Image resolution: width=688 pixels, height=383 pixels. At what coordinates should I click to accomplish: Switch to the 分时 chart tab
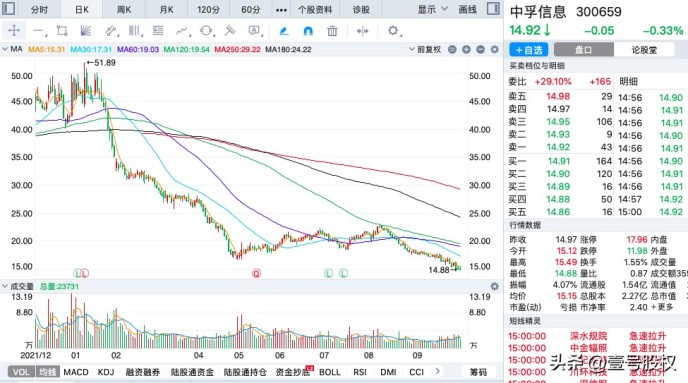point(39,9)
